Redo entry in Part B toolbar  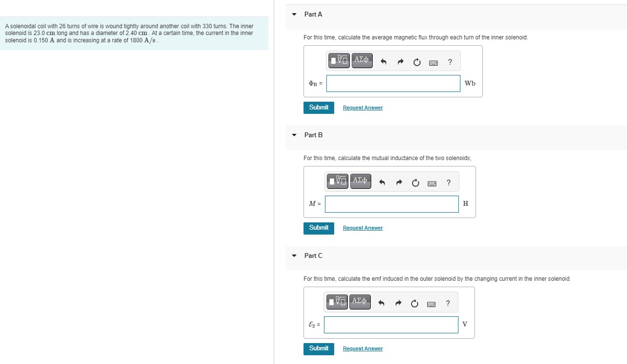(399, 183)
